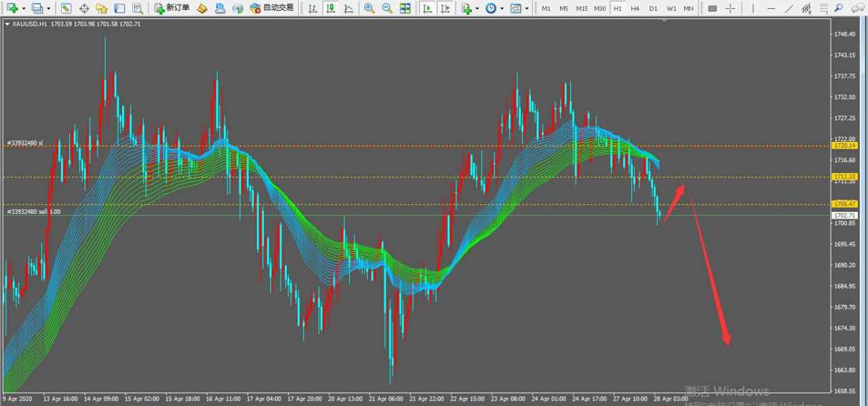Select the M5 timeframe
The image size is (868, 406).
pyautogui.click(x=564, y=8)
